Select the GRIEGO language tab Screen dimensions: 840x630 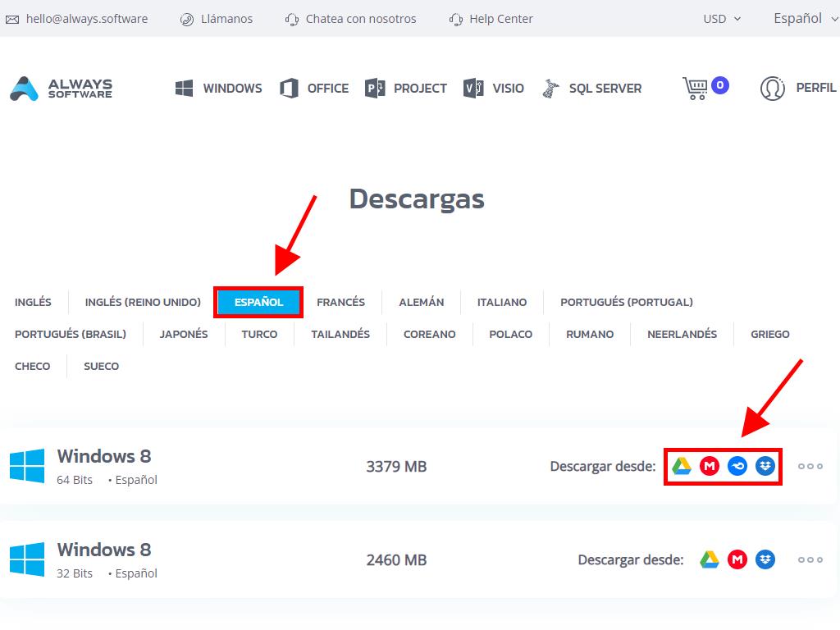point(770,335)
